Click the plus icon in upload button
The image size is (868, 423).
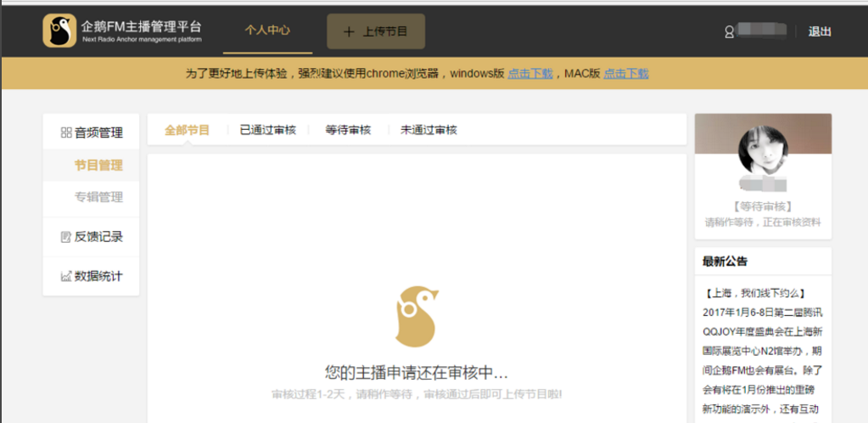[x=349, y=31]
